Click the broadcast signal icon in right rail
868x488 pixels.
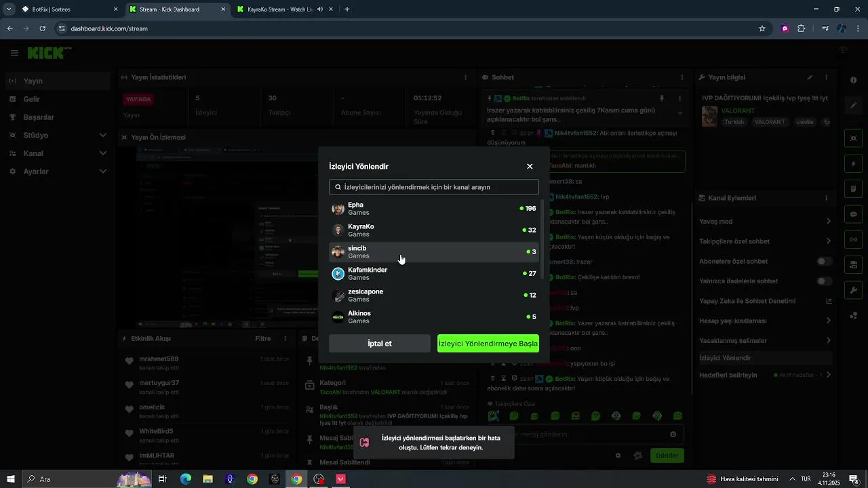[x=853, y=239]
